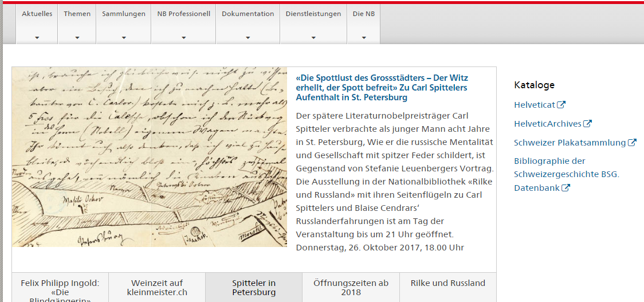644x302 pixels.
Task: Show the Rilke und Russland tab
Action: (x=447, y=283)
